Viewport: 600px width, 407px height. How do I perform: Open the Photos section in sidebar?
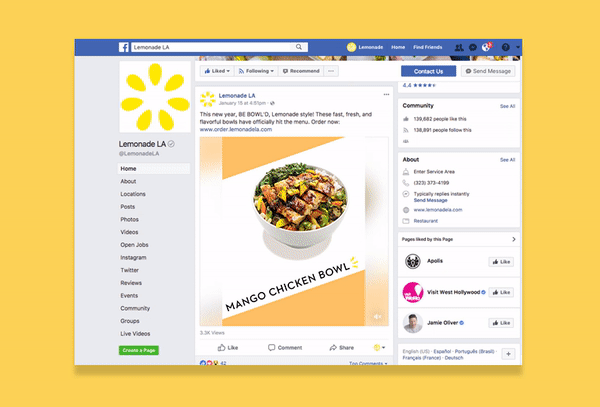coord(129,220)
